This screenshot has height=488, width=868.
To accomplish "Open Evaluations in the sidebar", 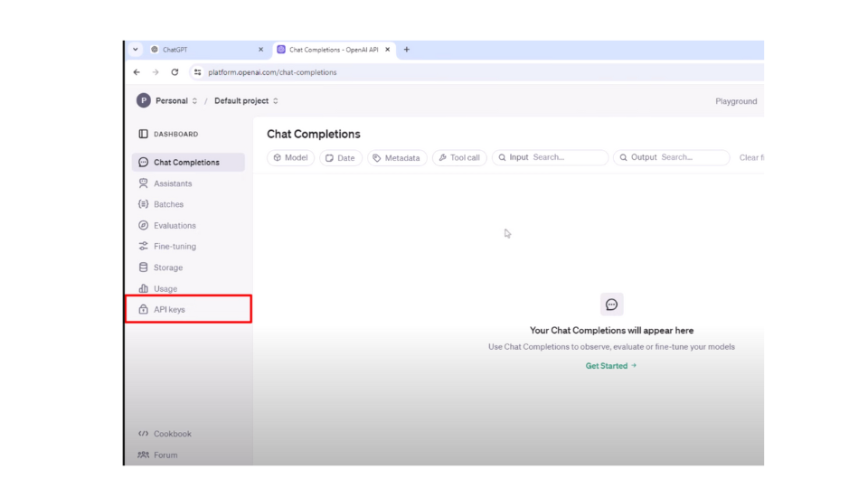I will 188,225.
